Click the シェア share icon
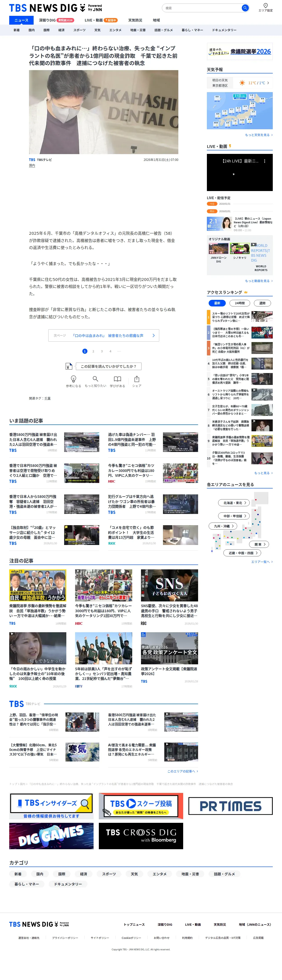The width and height of the screenshot is (282, 980). coord(137,379)
